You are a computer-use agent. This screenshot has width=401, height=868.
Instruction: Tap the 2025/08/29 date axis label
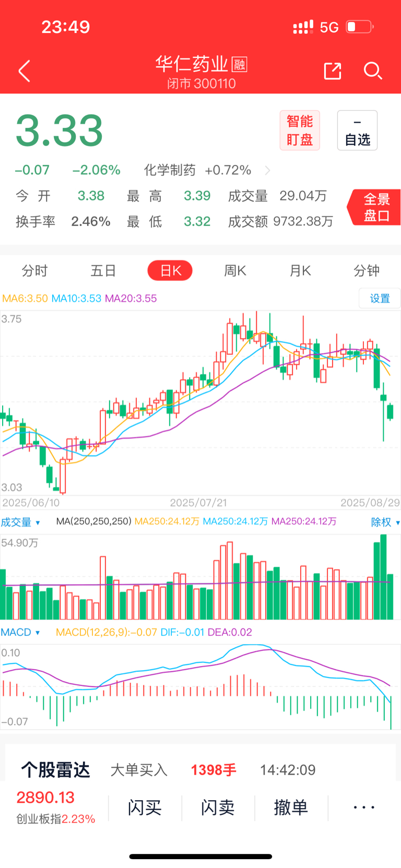pyautogui.click(x=370, y=503)
